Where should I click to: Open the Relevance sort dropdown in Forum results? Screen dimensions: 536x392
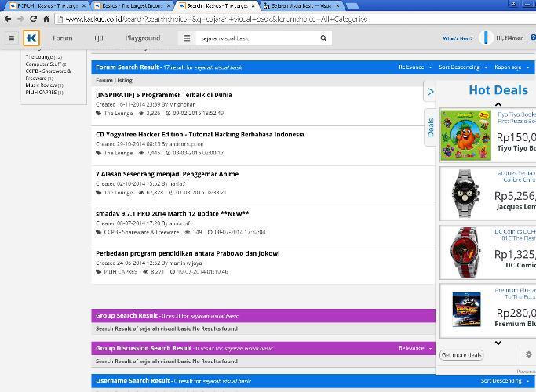tap(415, 67)
